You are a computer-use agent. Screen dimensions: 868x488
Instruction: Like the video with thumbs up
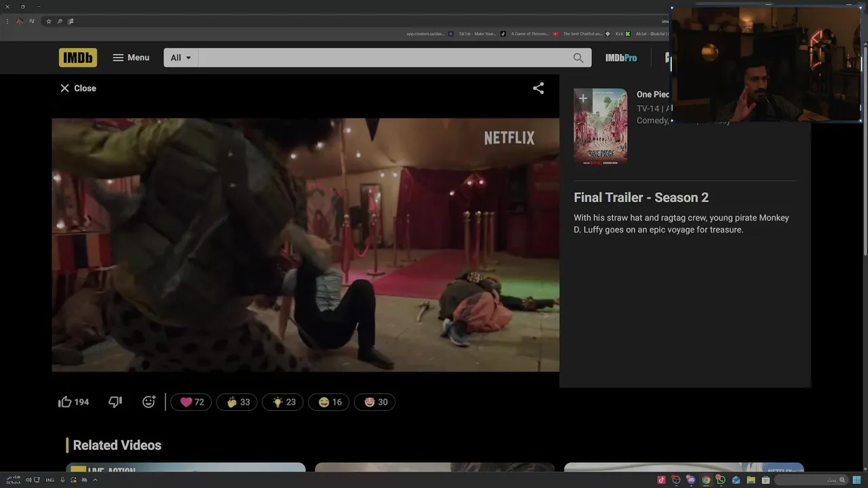click(74, 402)
